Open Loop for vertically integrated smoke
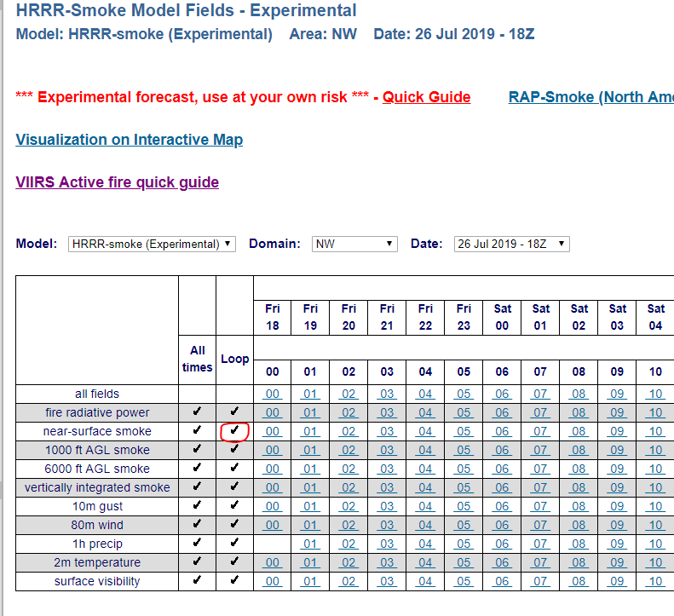The height and width of the screenshot is (616, 674). 234,487
